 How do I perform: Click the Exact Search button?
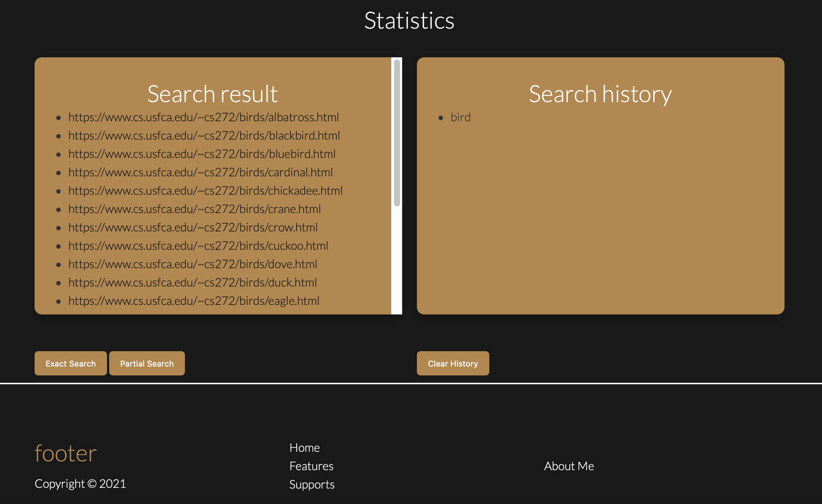point(70,363)
